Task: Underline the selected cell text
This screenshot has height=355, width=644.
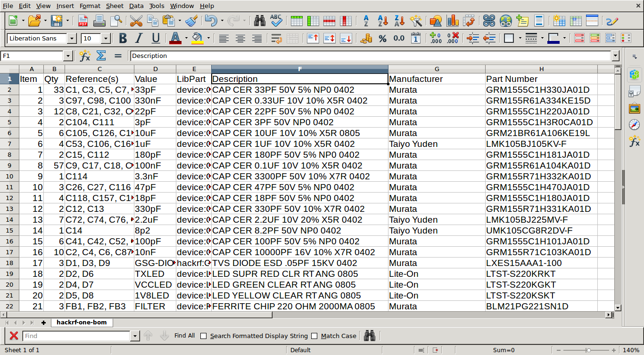Action: click(x=156, y=39)
